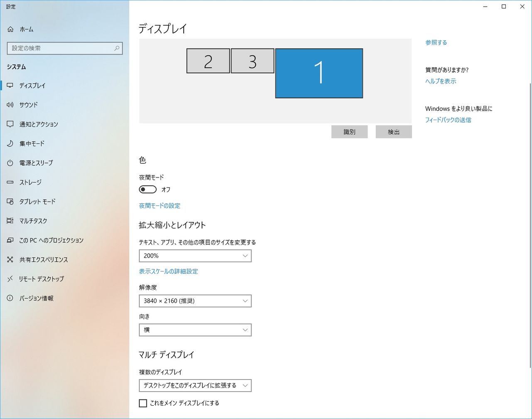Open リモート デスクトップ settings

(65, 279)
